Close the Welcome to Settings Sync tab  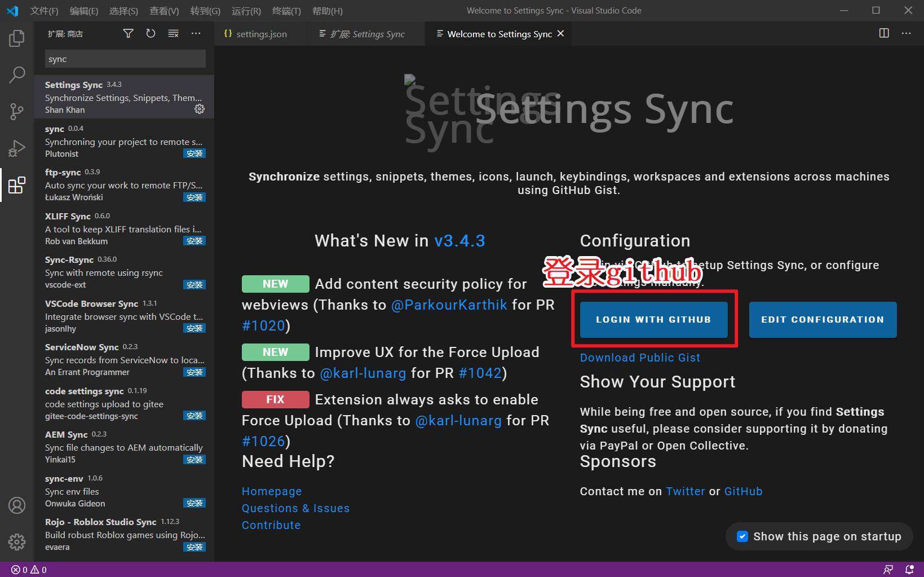(x=560, y=34)
